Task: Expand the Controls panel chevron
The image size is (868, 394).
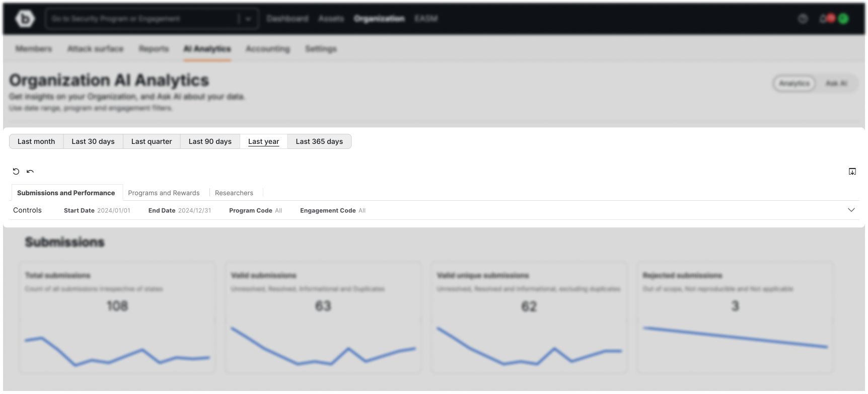Action: coord(851,210)
